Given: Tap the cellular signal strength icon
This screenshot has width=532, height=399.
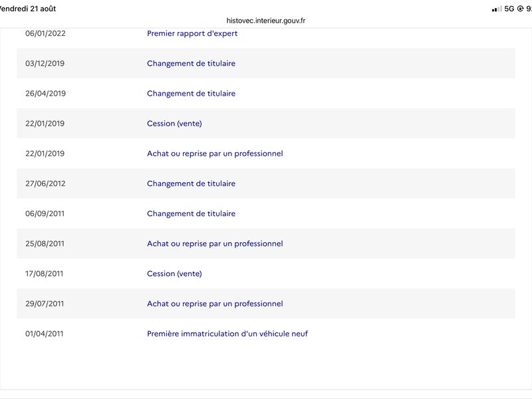Looking at the screenshot, I should (497, 9).
